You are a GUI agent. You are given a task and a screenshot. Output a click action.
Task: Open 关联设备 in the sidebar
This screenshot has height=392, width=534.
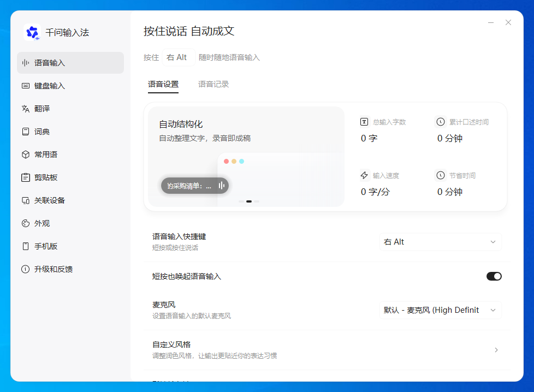[x=70, y=200]
